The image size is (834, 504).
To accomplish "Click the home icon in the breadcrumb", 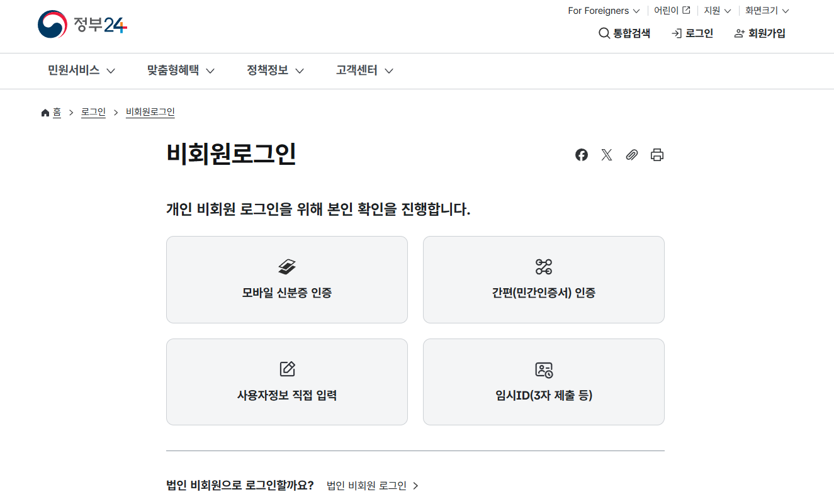I will [x=44, y=111].
